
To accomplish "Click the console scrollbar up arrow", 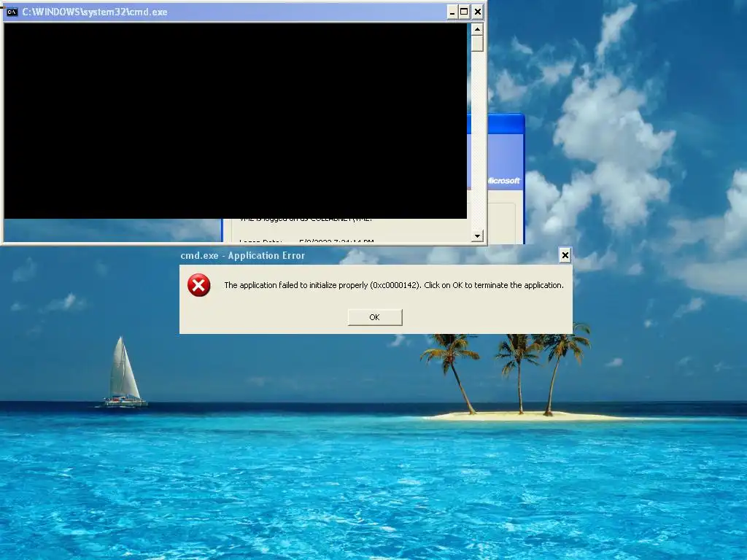I will pos(477,29).
